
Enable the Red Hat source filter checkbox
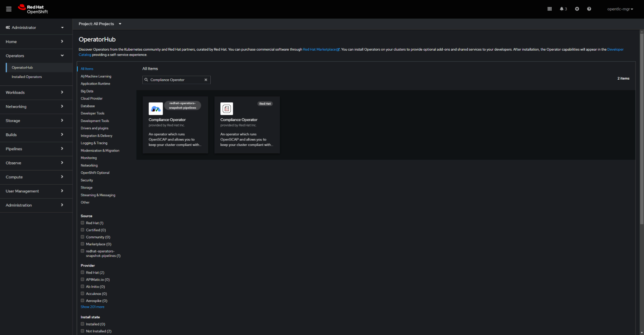[x=82, y=223]
